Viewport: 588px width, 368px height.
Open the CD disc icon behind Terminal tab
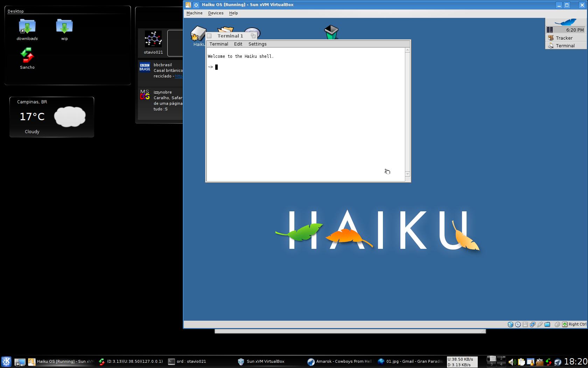[253, 30]
